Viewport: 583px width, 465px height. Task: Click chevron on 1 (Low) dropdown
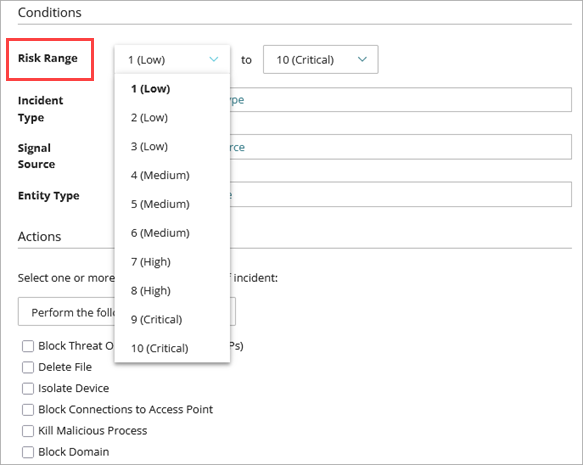pyautogui.click(x=213, y=59)
